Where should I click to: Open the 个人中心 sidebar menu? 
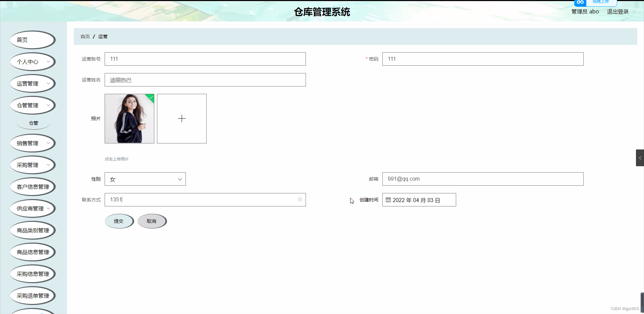(28, 62)
